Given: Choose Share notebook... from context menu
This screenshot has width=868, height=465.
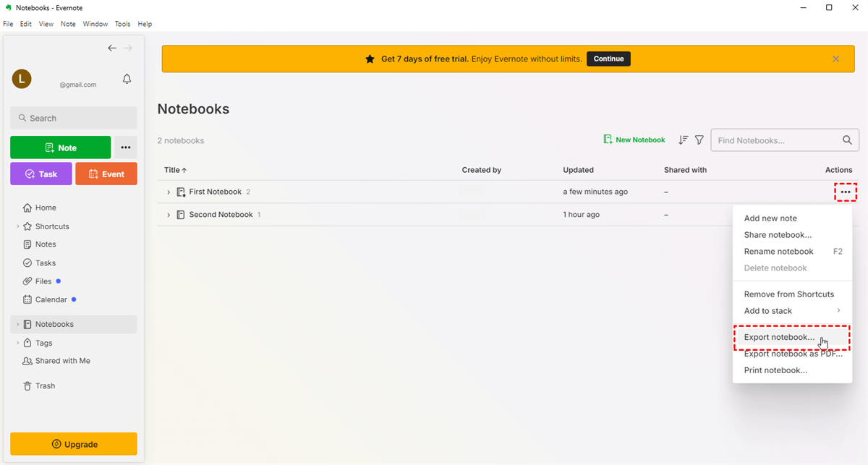Looking at the screenshot, I should (792, 235).
